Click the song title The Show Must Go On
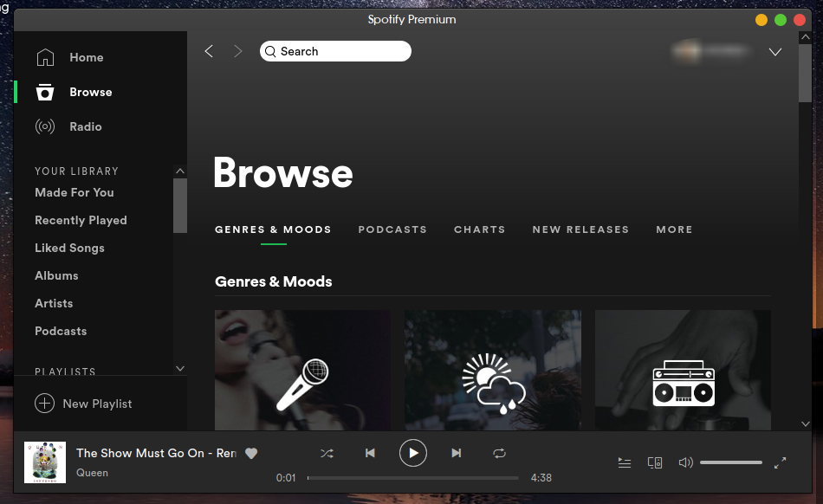This screenshot has width=823, height=504. (156, 453)
